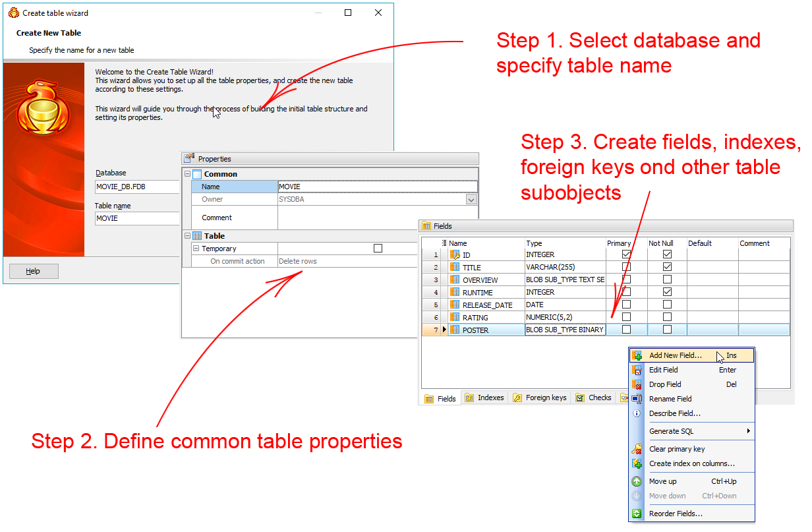Collapse the Common properties group

click(x=187, y=174)
